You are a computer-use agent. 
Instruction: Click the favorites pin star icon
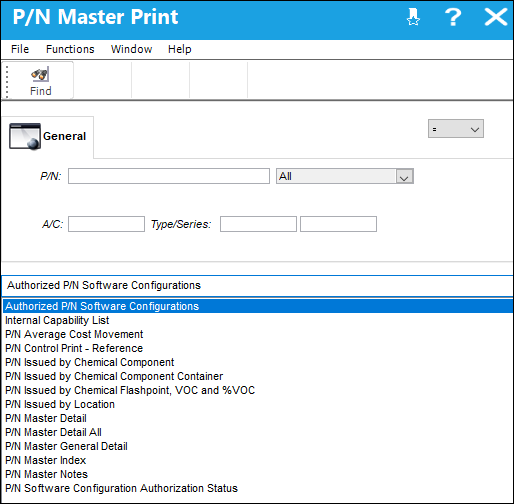tap(413, 17)
